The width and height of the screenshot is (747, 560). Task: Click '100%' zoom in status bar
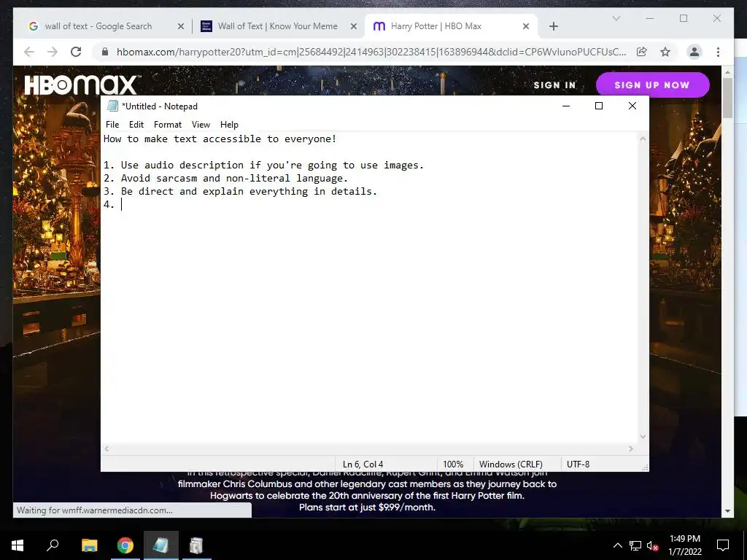[453, 464]
